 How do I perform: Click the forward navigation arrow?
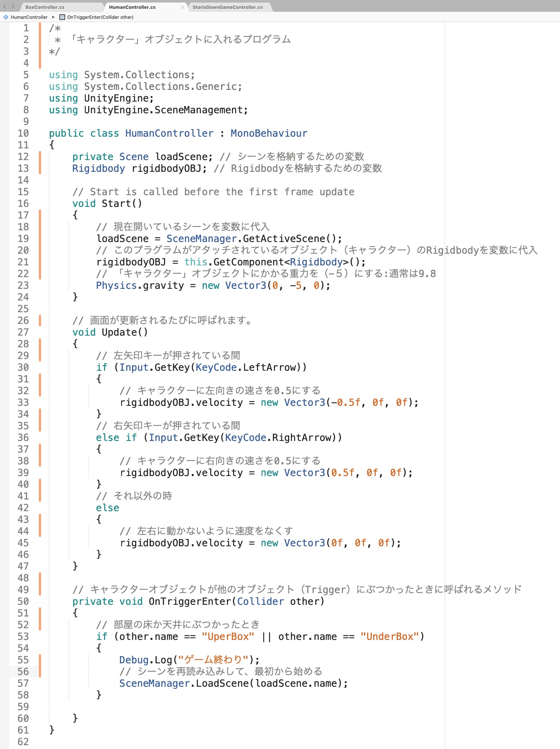(13, 7)
